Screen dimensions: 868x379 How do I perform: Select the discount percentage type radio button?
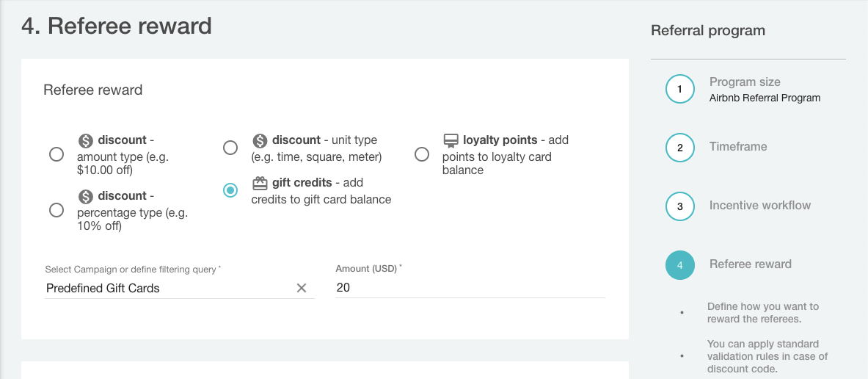click(56, 210)
